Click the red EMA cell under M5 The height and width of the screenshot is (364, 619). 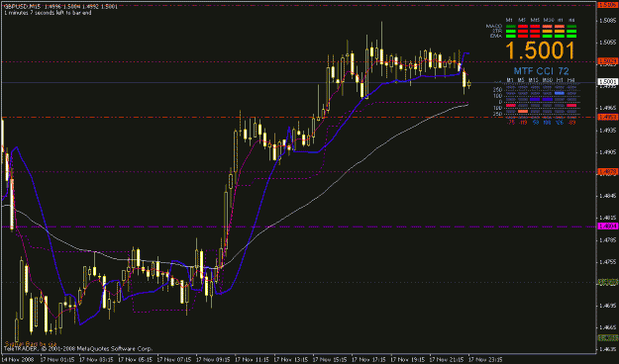pos(523,36)
